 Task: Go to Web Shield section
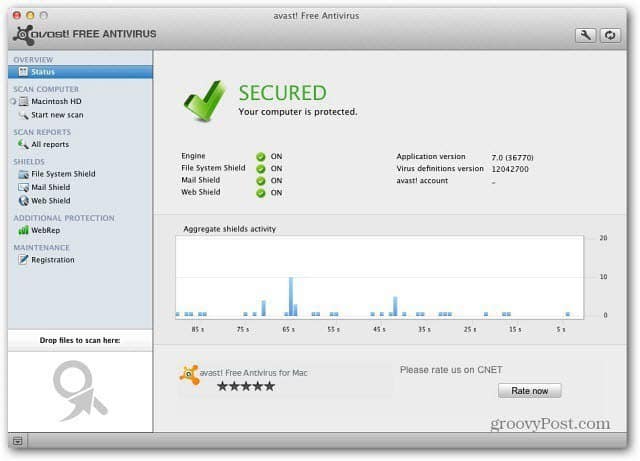tap(51, 201)
